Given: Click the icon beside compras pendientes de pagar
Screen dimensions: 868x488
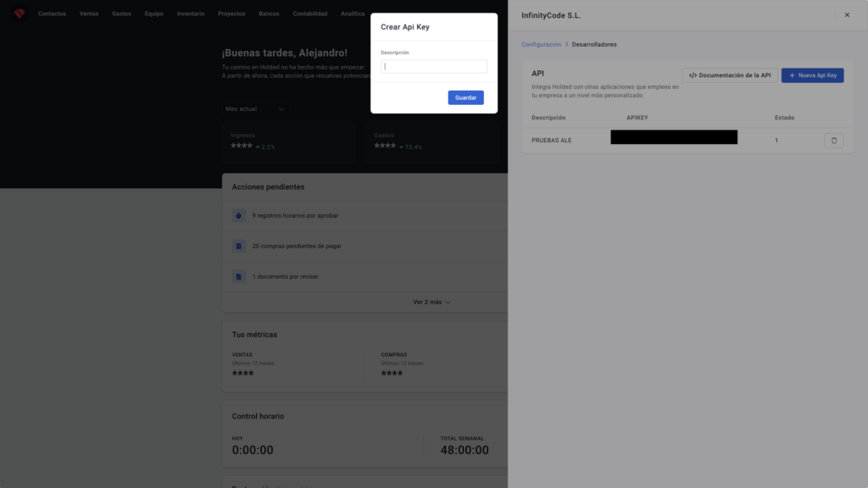Looking at the screenshot, I should tap(238, 247).
